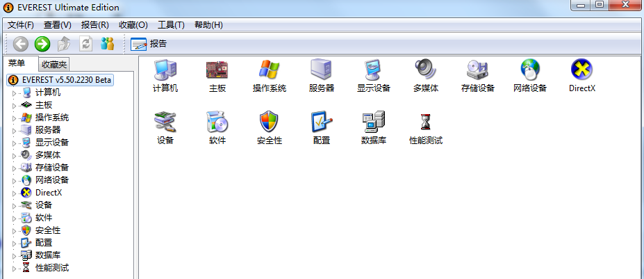
Task: Maximize the EVEREST window
Action: pyautogui.click(x=600, y=5)
